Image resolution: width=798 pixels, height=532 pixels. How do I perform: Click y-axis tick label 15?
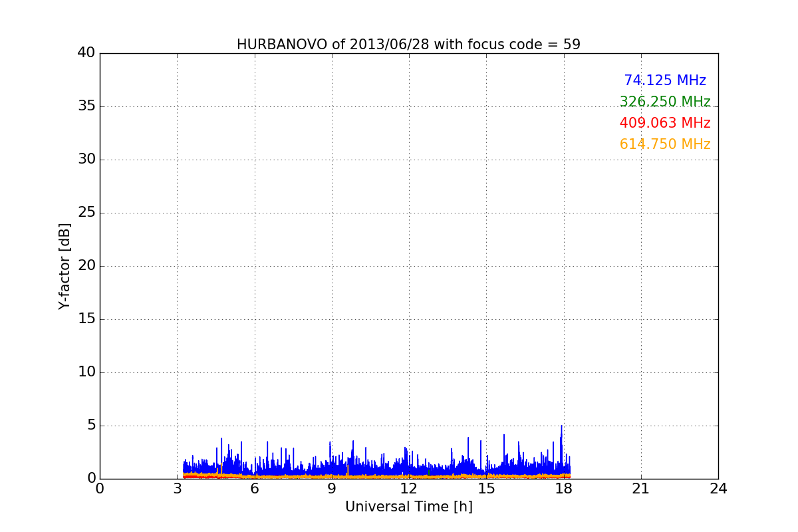(x=86, y=319)
